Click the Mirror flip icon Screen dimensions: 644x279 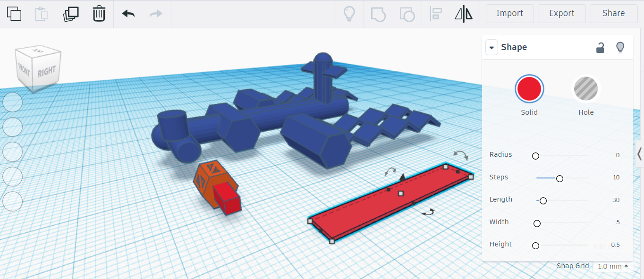(x=464, y=14)
